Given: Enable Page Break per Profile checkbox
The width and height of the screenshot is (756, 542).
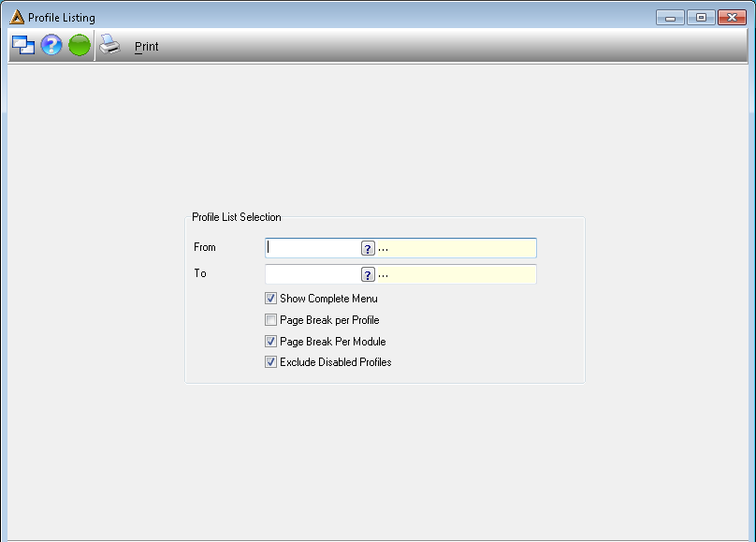Looking at the screenshot, I should pos(270,320).
